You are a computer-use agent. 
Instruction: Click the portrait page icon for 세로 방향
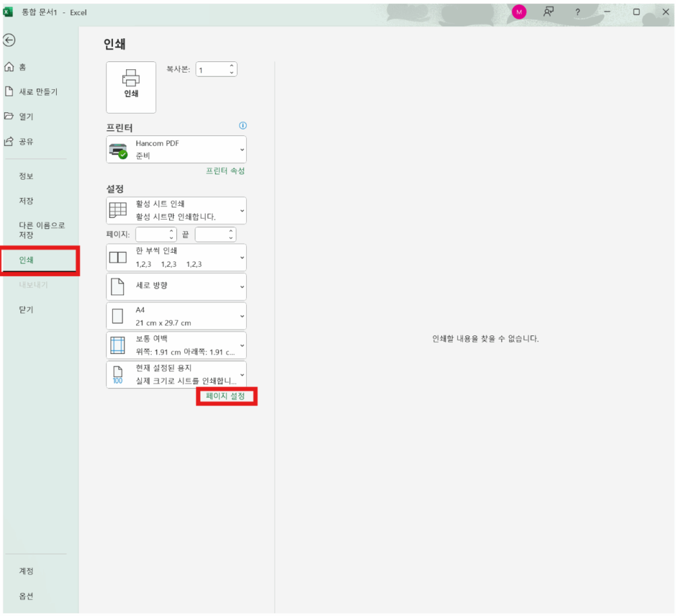click(118, 286)
